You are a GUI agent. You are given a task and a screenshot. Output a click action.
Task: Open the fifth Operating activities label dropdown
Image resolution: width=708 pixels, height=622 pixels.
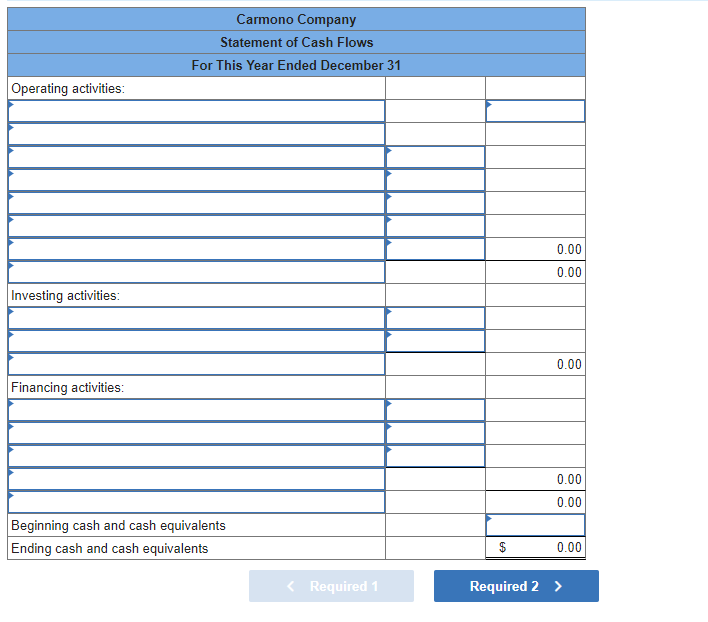coord(196,203)
